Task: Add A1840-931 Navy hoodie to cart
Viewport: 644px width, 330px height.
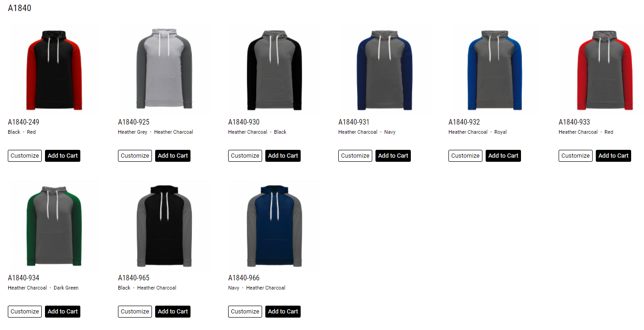Action: coord(393,156)
